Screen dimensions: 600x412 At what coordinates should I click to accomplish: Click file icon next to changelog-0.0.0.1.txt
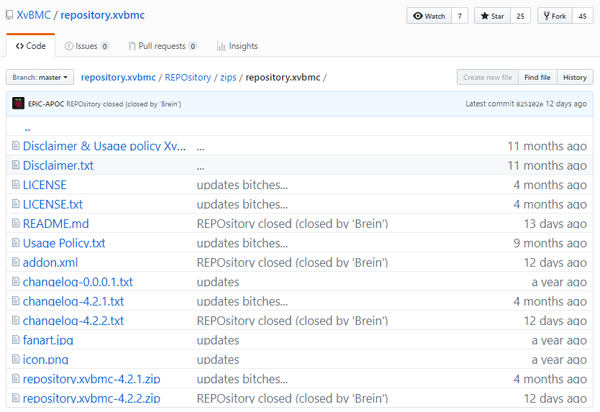click(16, 282)
